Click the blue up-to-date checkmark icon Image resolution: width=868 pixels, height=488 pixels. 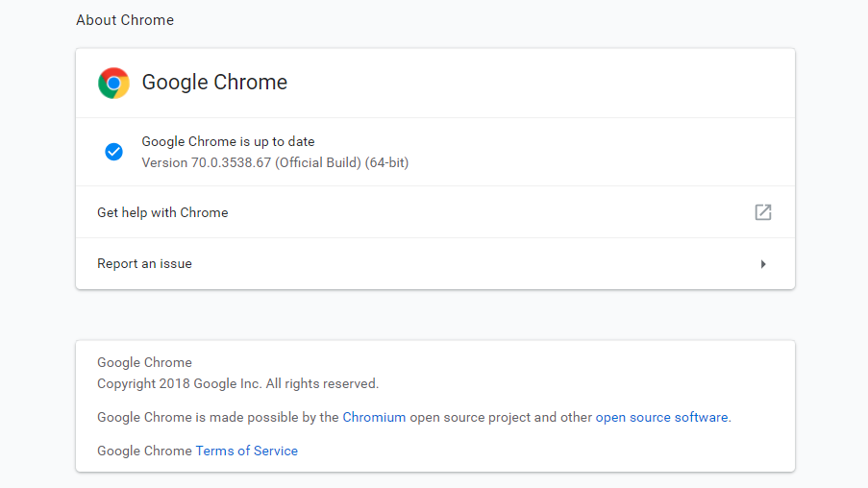pos(114,152)
